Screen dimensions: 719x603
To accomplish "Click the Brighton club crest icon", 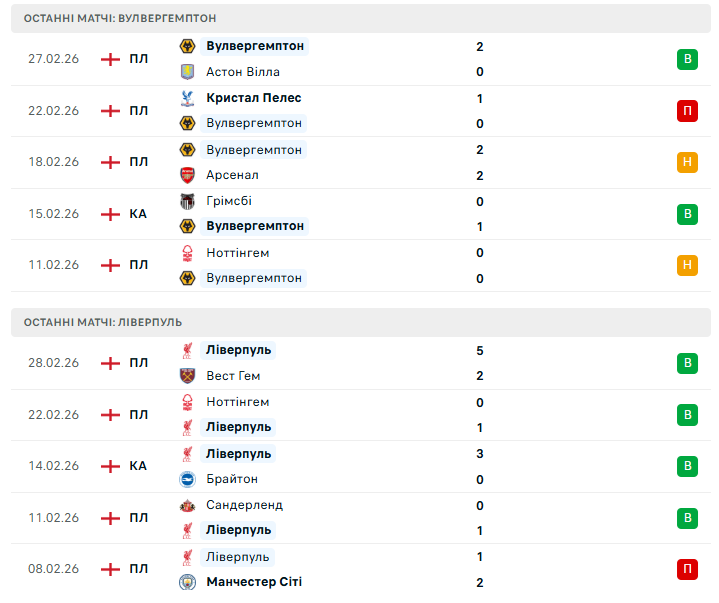I will pyautogui.click(x=186, y=479).
